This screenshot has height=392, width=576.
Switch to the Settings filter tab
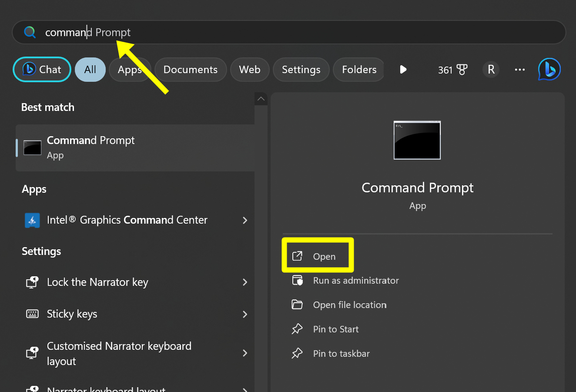301,70
